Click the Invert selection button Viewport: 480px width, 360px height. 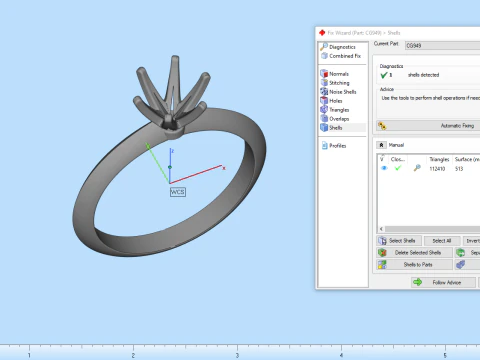click(x=471, y=241)
